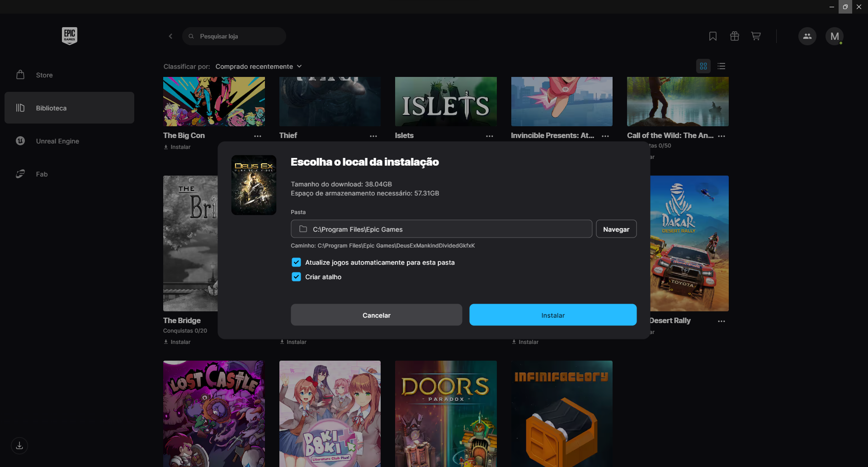Go back with the left chevron arrow
The height and width of the screenshot is (467, 868).
(170, 36)
